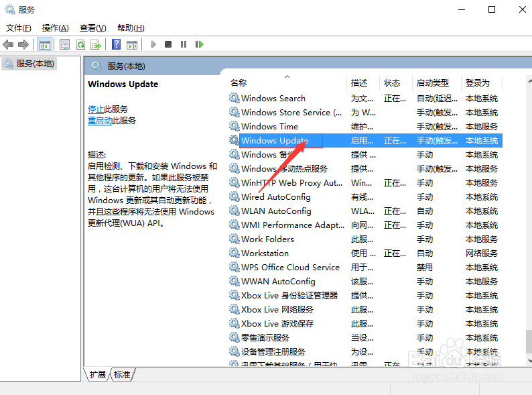Click the scrollbar down arrow
This screenshot has width=532, height=395.
click(529, 360)
